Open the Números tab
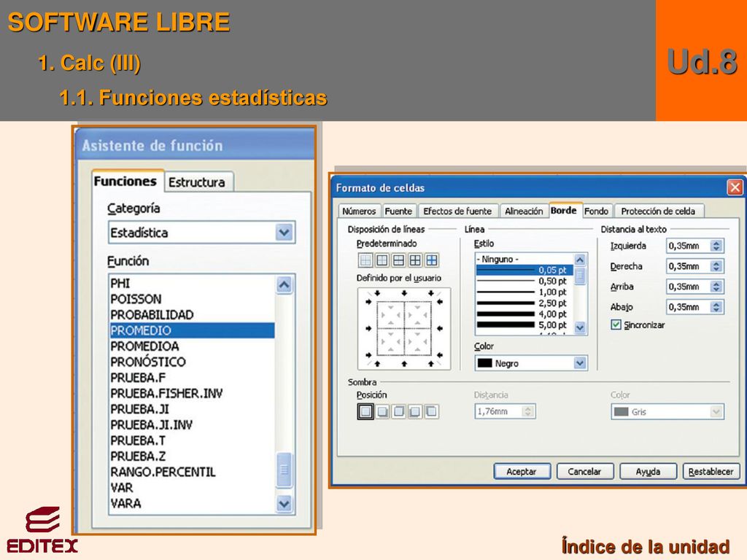This screenshot has width=747, height=560. point(359,211)
